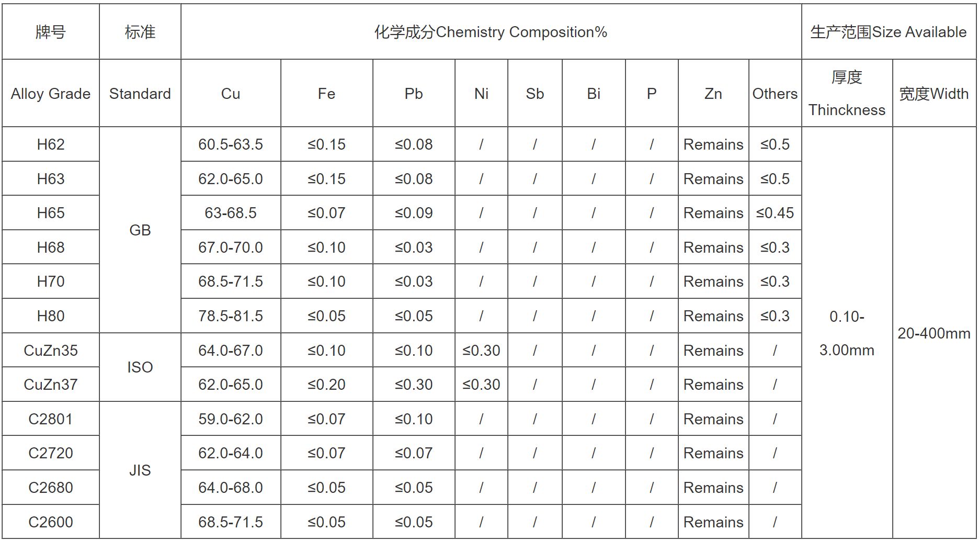Click the 宽度Width column header
980x541 pixels.
[x=934, y=93]
